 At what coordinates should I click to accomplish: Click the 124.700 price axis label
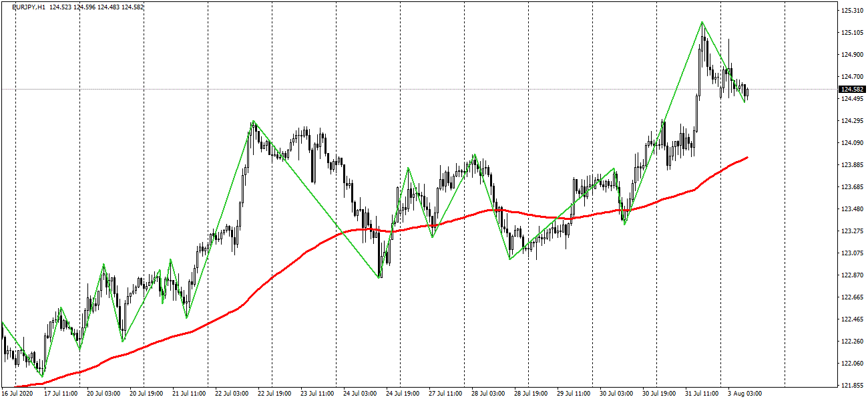[853, 77]
